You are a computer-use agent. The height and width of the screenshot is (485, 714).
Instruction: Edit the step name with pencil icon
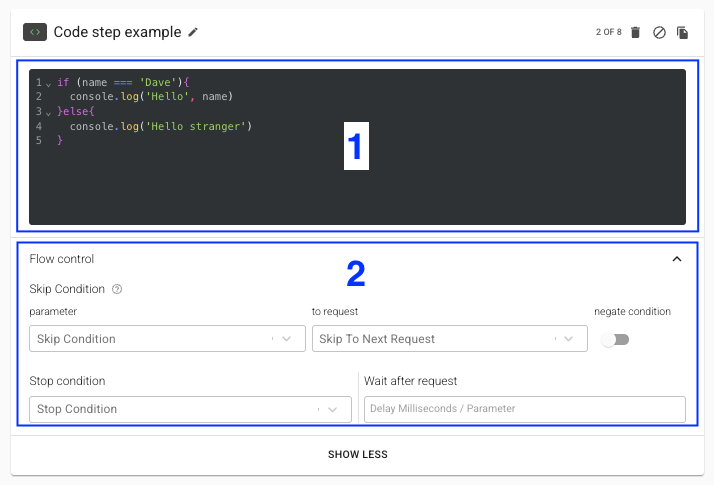click(193, 32)
